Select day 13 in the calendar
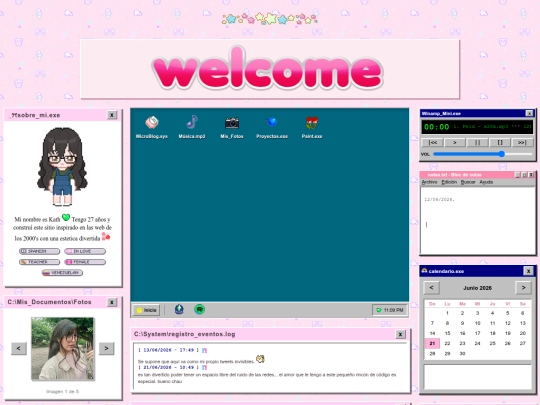Viewport: 540px width, 405px height. (x=523, y=323)
